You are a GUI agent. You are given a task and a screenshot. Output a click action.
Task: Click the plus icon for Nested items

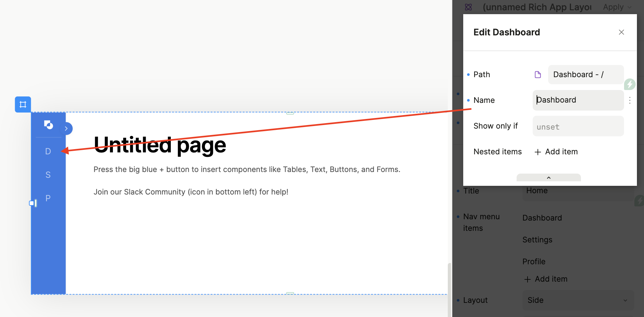[538, 152]
